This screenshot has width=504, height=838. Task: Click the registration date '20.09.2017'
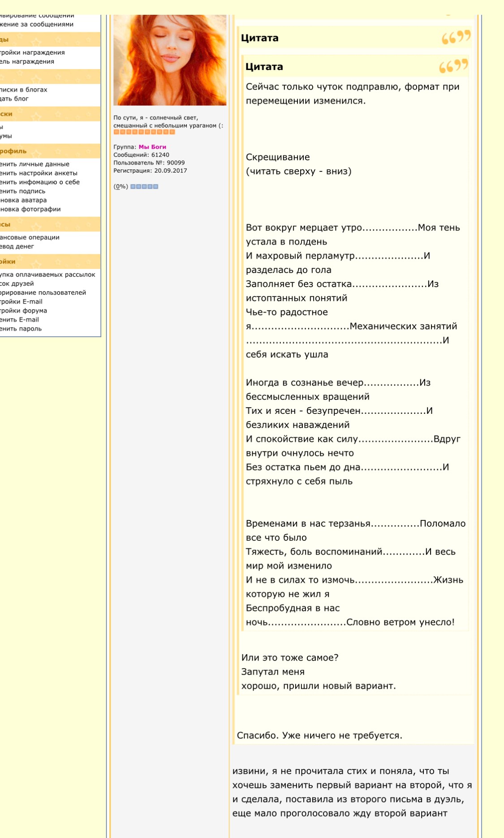click(x=171, y=170)
